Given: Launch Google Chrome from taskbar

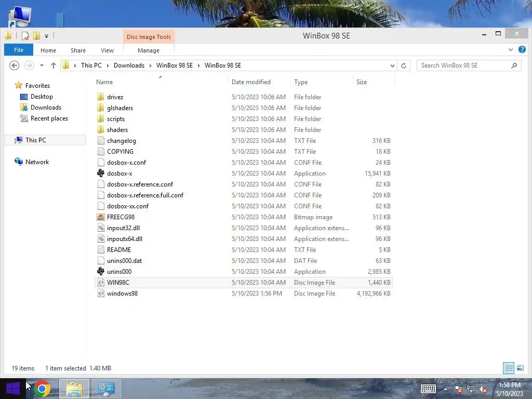Looking at the screenshot, I should tap(42, 389).
